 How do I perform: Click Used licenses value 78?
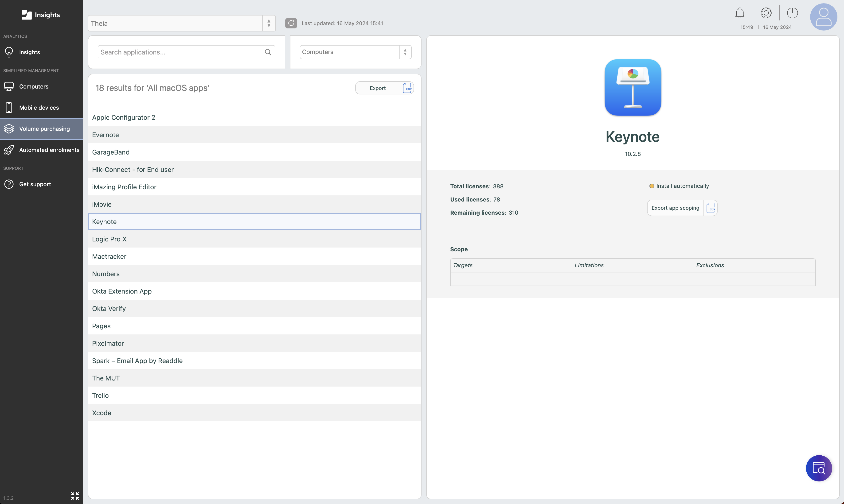point(497,199)
